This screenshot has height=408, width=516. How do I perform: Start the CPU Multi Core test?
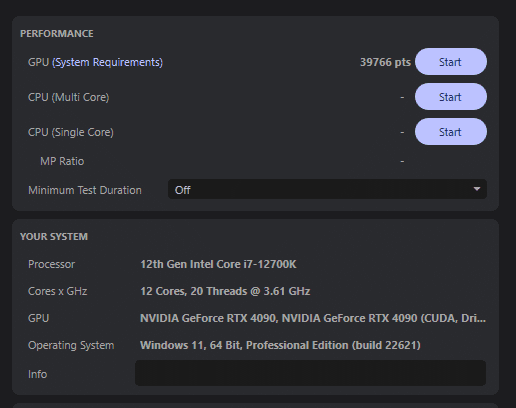tap(451, 97)
